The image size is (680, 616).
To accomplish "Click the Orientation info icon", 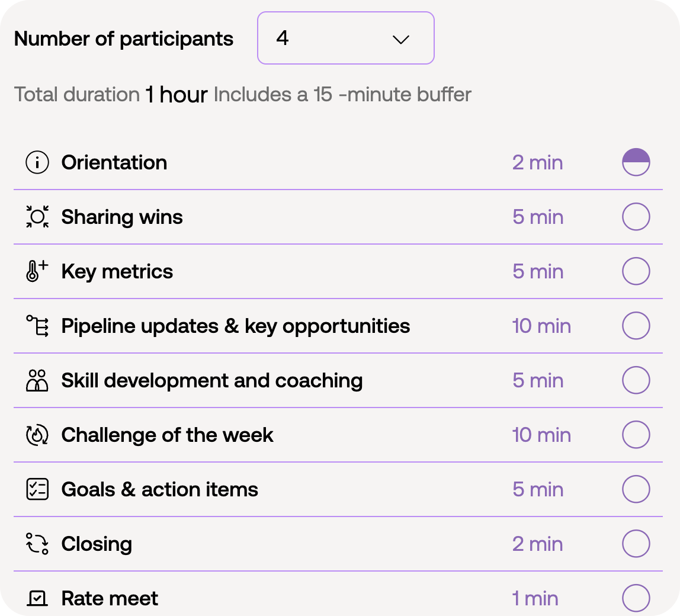I will click(37, 162).
